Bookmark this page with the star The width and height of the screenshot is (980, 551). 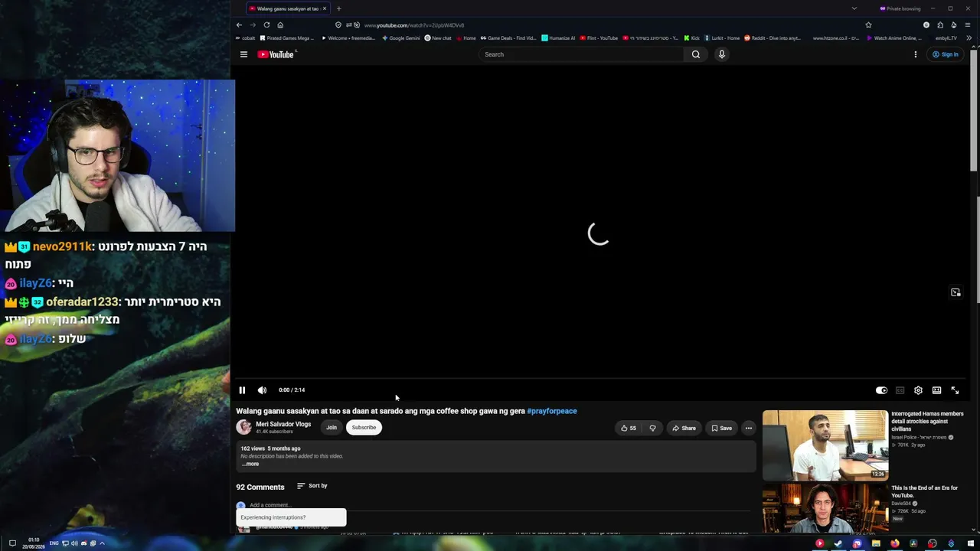pos(868,25)
